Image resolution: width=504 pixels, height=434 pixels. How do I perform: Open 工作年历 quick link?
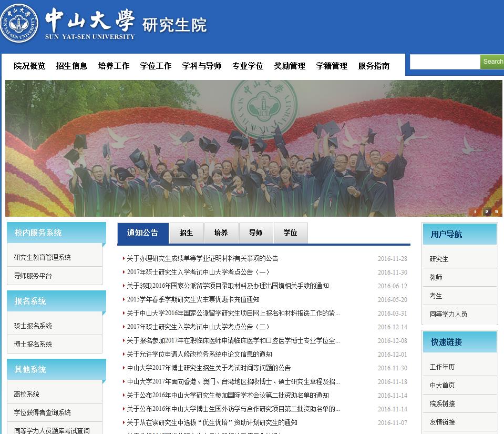(x=443, y=367)
